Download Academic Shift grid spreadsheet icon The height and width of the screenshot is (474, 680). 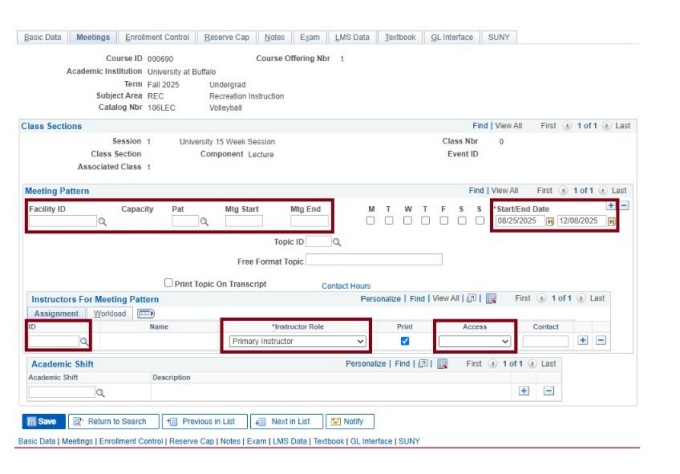pos(442,364)
